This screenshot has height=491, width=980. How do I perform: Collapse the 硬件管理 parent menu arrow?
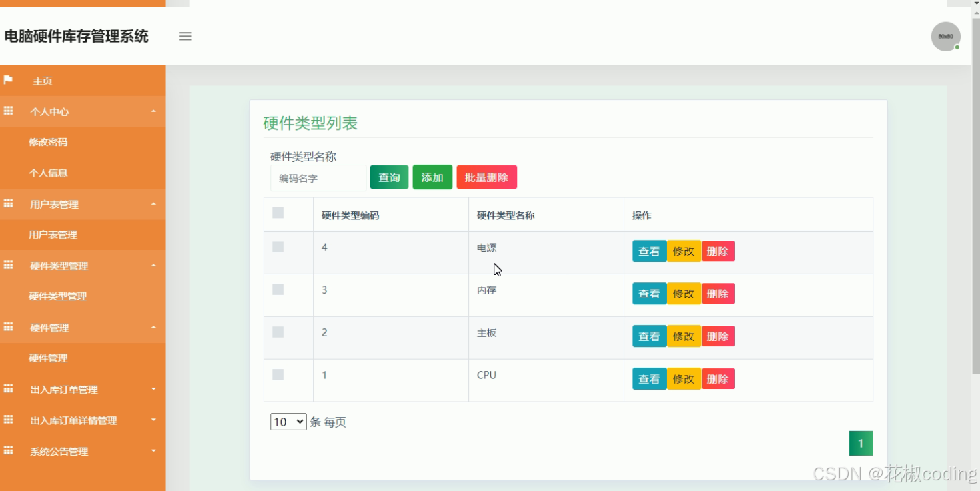pyautogui.click(x=153, y=328)
